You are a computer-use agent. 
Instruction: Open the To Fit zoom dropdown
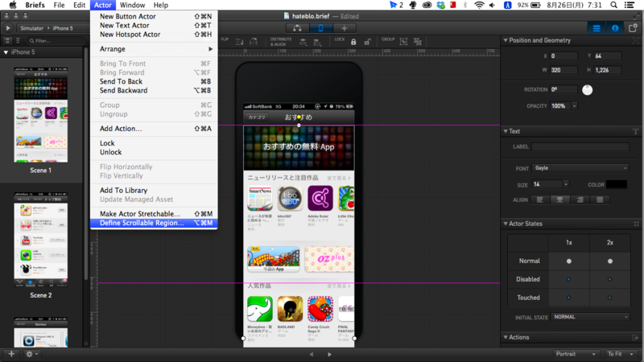coord(620,354)
